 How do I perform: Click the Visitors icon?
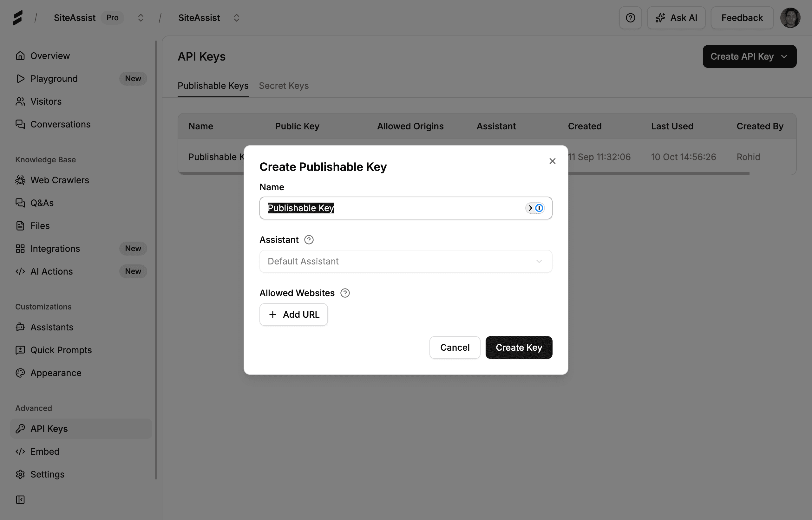(x=20, y=101)
